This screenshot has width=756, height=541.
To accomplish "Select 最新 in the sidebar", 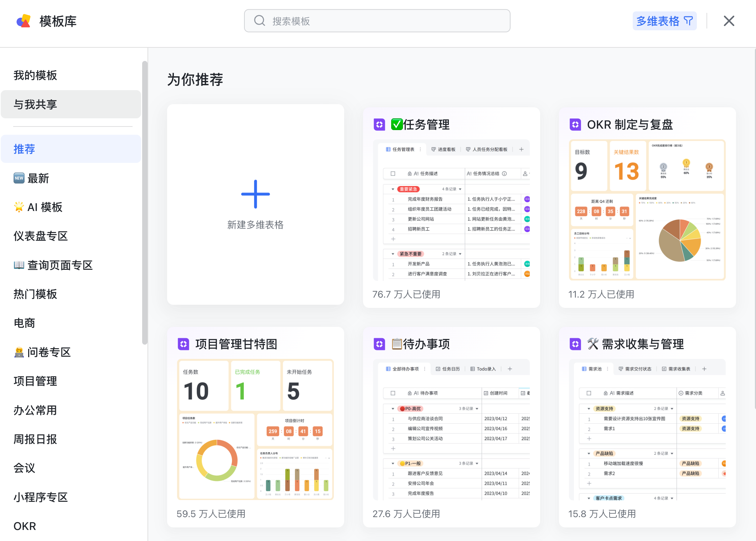I will (x=38, y=178).
